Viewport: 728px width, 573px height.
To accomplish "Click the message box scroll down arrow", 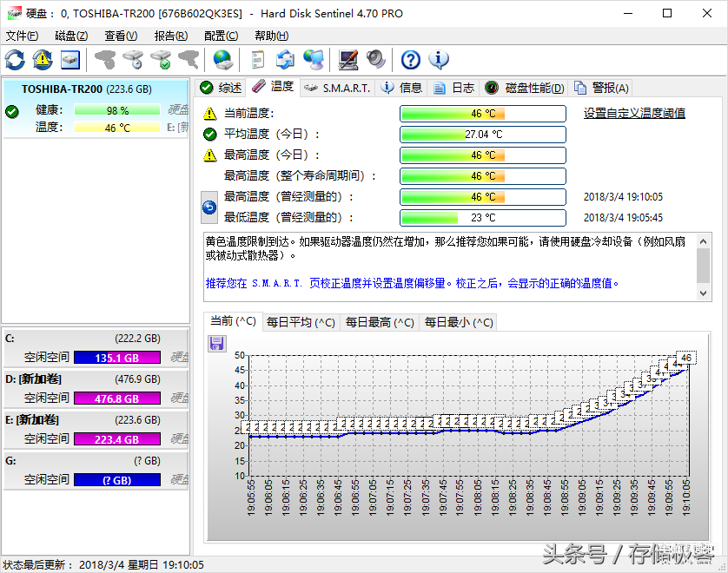I will pyautogui.click(x=704, y=293).
